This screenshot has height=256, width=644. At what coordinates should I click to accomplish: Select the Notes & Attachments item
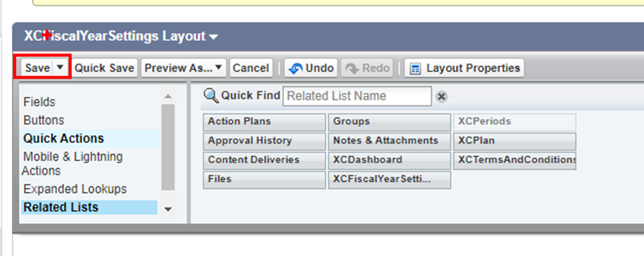[389, 141]
